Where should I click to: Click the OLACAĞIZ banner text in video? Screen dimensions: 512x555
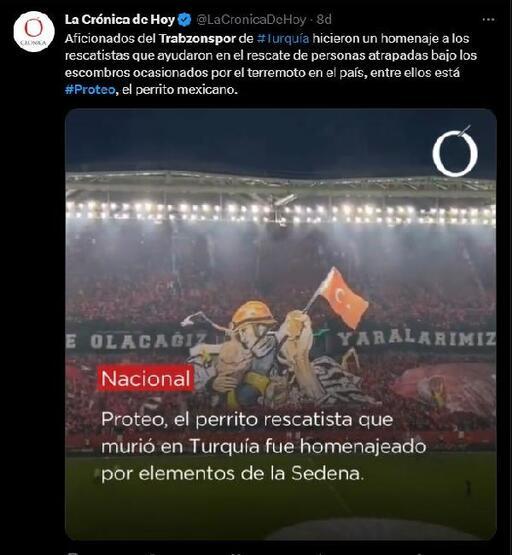(x=148, y=341)
